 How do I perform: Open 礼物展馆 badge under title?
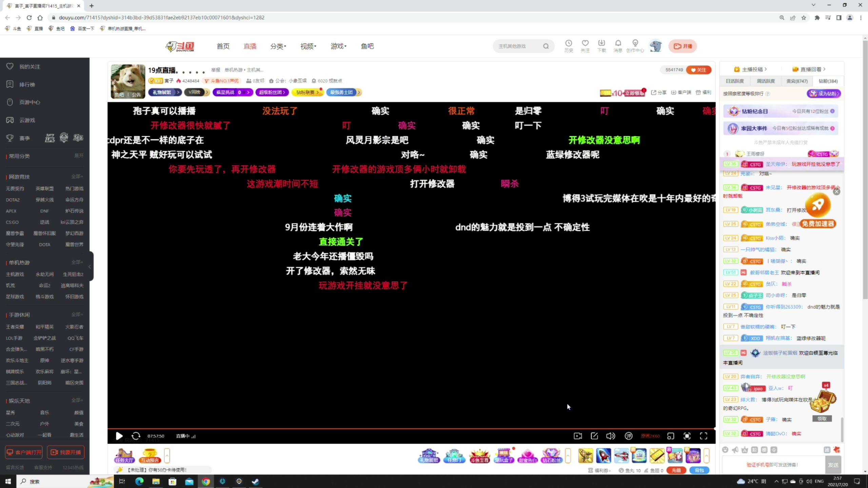coord(165,92)
